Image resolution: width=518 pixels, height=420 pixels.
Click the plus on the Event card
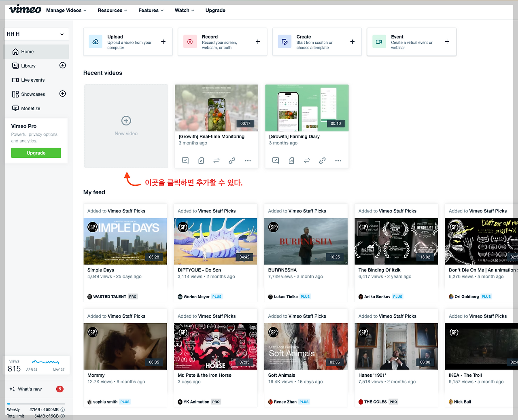[x=447, y=42]
